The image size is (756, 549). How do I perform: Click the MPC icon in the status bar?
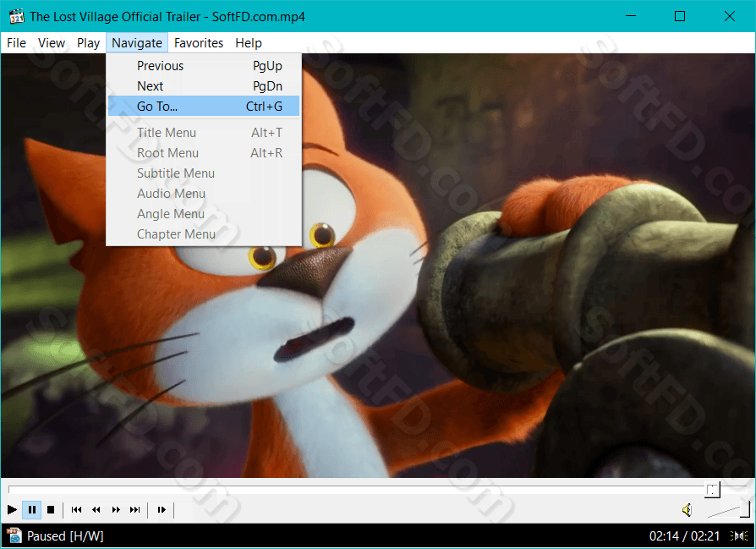[x=14, y=535]
